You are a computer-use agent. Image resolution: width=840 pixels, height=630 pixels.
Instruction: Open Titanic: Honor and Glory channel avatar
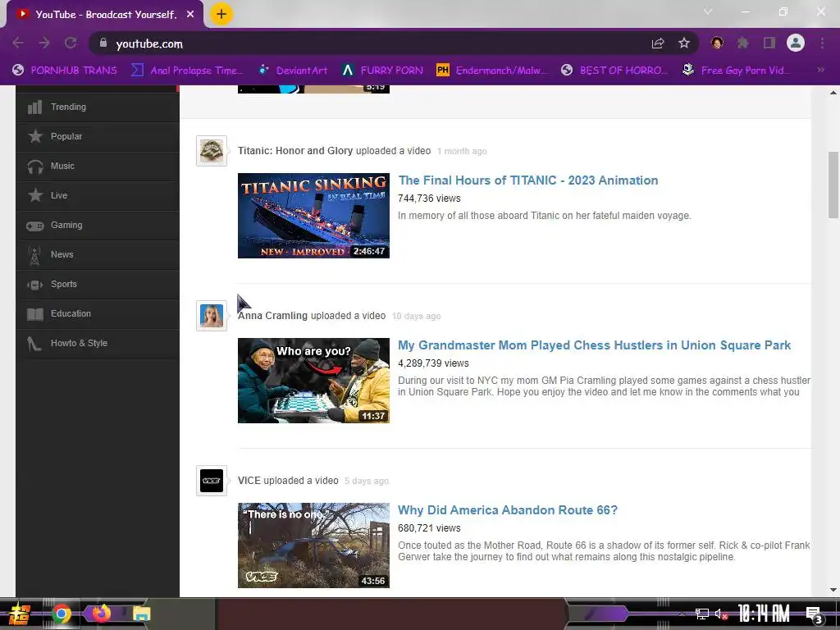point(212,151)
